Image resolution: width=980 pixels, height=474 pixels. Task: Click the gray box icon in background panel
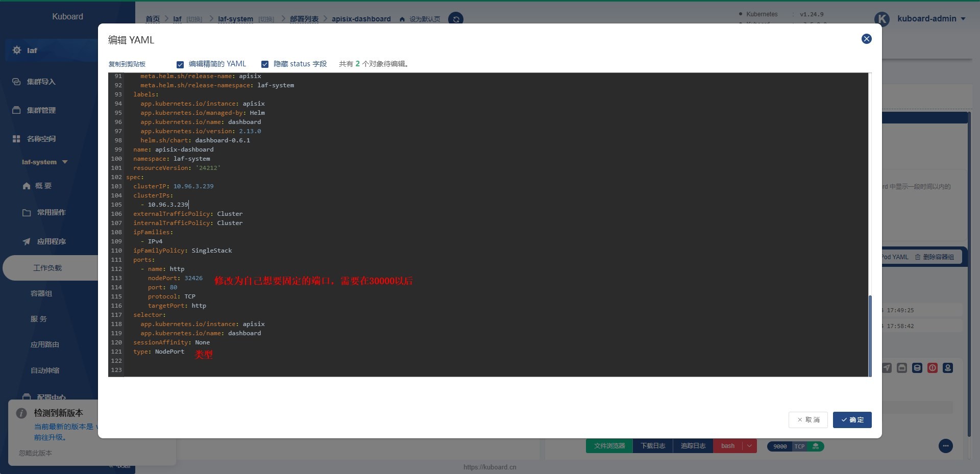click(902, 368)
